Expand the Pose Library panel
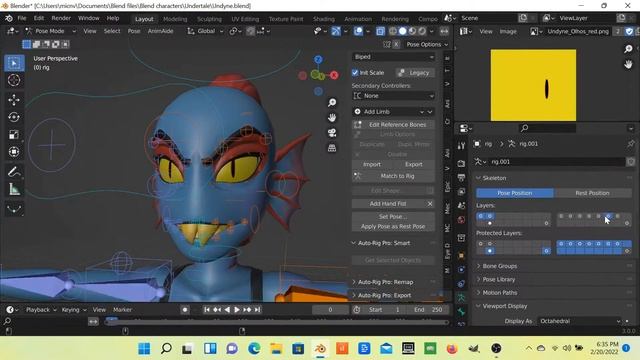The height and width of the screenshot is (360, 640). pyautogui.click(x=499, y=280)
